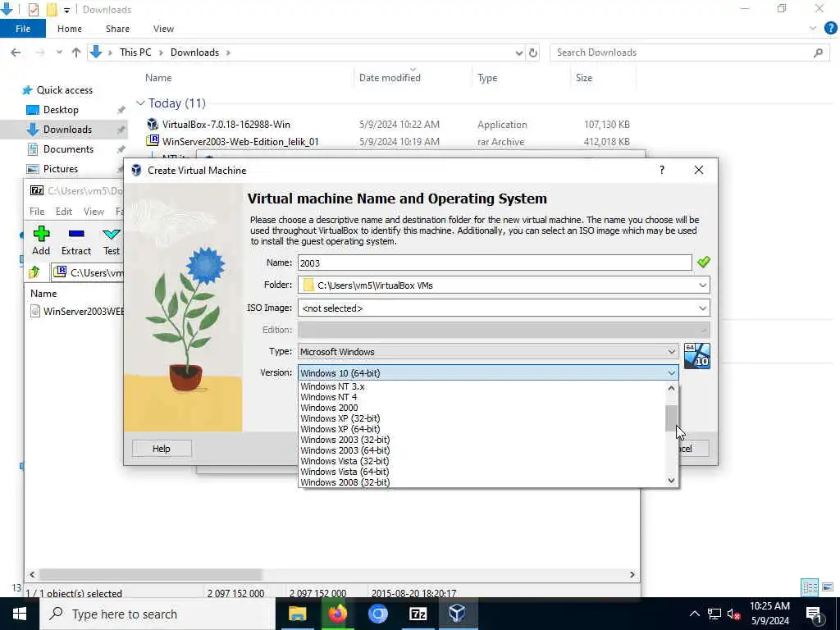
Task: Open the VirtualBox taskbar icon
Action: point(458,614)
